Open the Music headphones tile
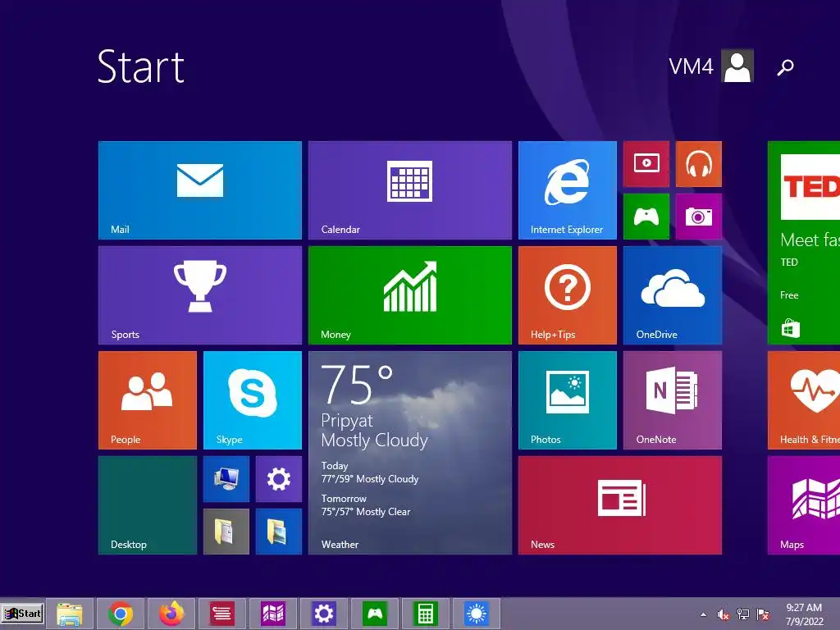 699,164
